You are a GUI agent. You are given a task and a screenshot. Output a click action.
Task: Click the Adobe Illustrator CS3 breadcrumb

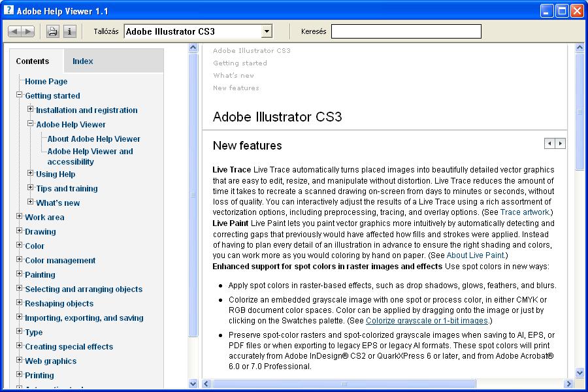[x=252, y=51]
